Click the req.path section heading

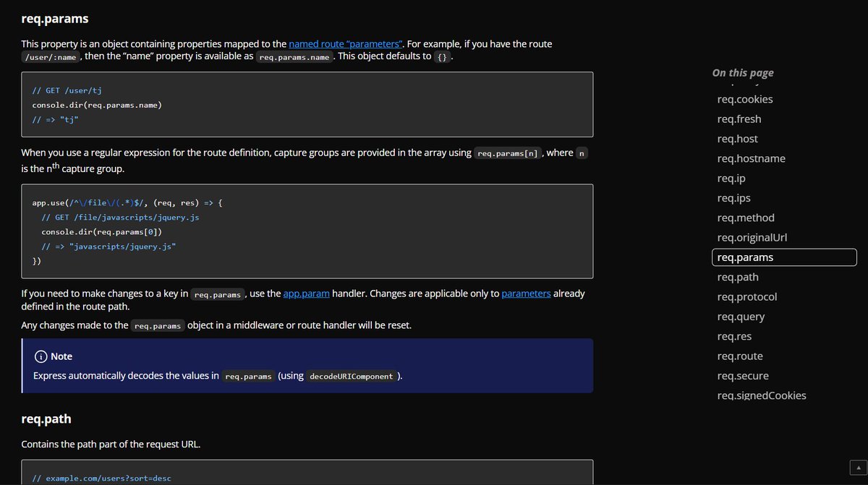tap(46, 419)
